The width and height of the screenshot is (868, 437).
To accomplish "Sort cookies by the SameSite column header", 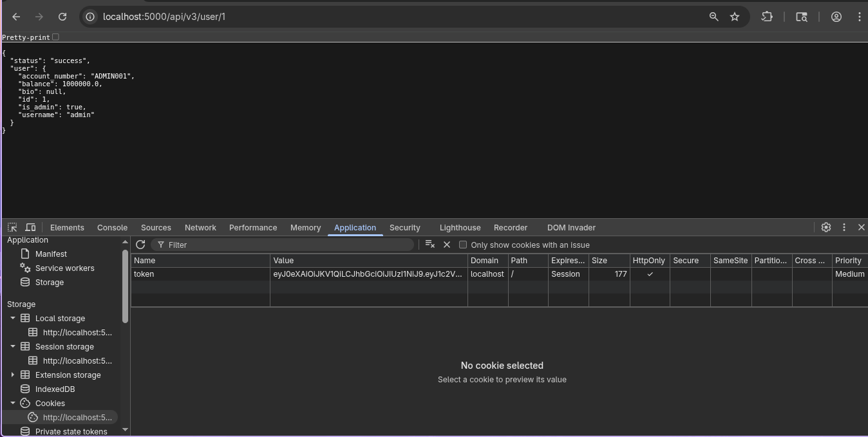I will pyautogui.click(x=731, y=261).
